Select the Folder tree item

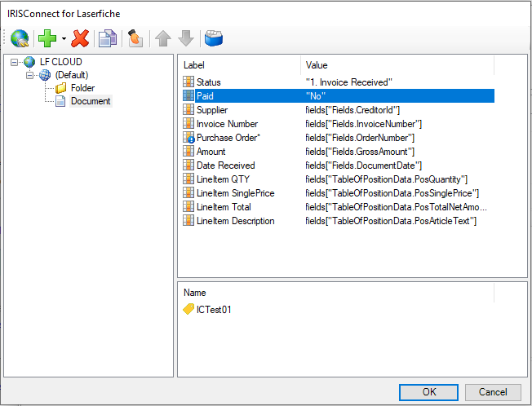click(x=82, y=88)
